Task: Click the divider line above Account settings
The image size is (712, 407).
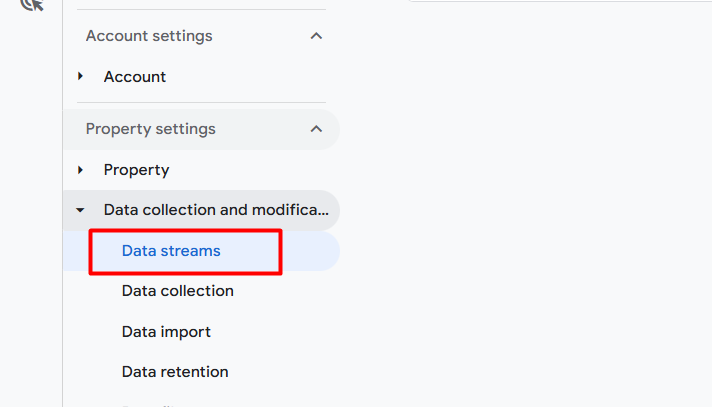Action: [x=200, y=10]
